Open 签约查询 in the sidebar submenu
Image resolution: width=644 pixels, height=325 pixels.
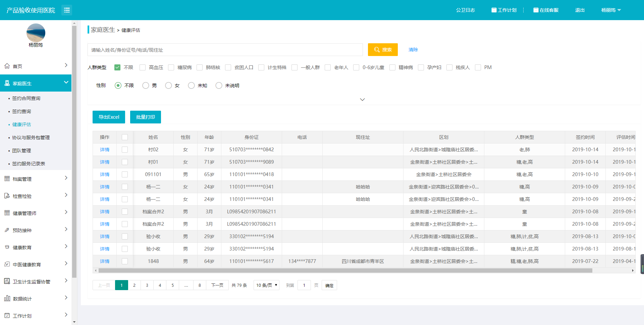point(21,111)
